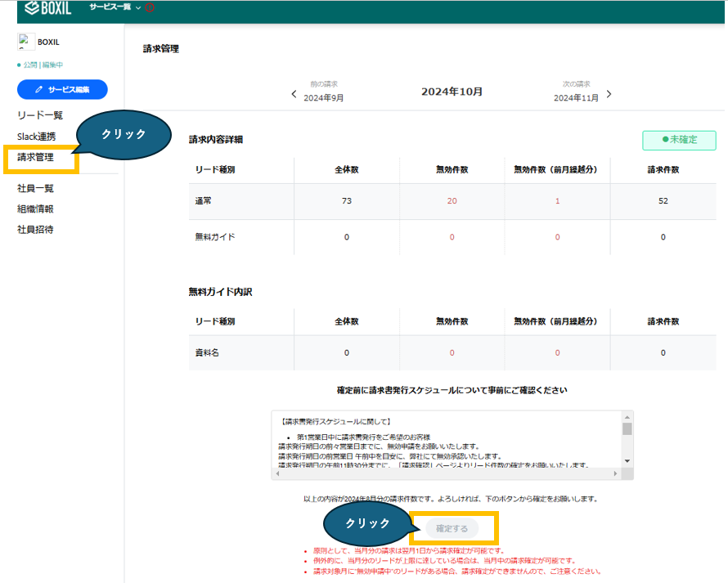Screen dimensions: 728x583
Task: Open the red notification alert icon
Action: tap(149, 7)
